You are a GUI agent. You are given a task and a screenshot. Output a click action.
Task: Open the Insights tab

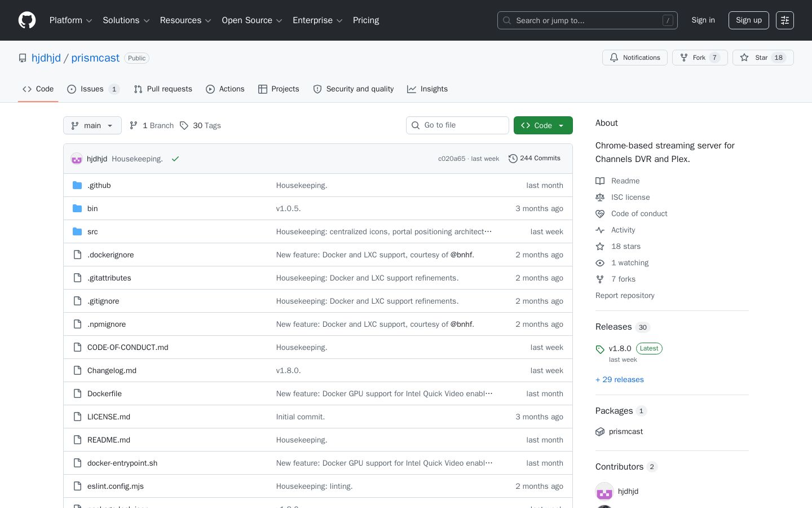pyautogui.click(x=427, y=89)
